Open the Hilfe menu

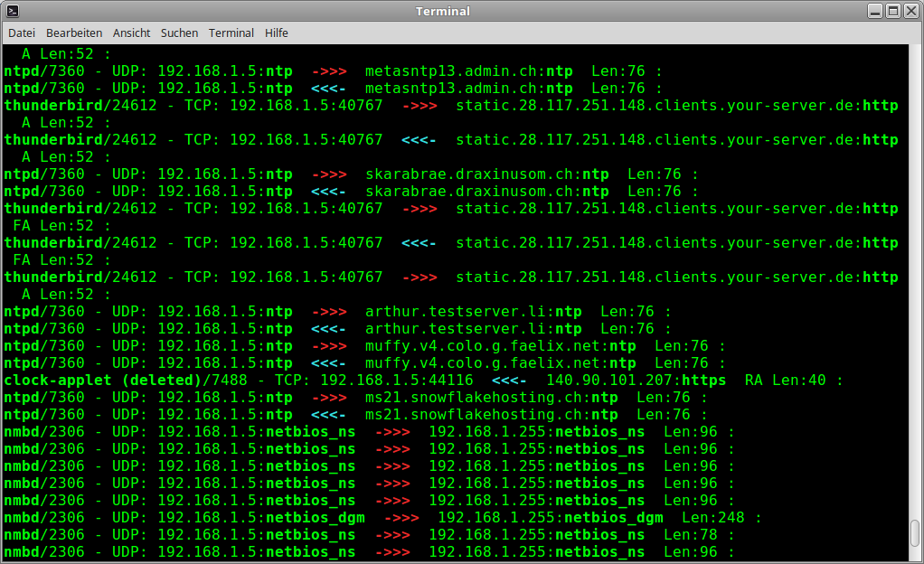tap(276, 33)
